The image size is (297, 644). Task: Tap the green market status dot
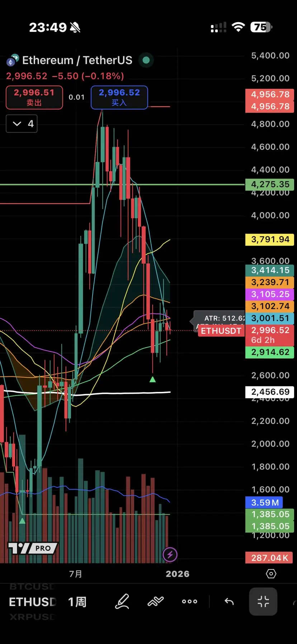coord(146,60)
